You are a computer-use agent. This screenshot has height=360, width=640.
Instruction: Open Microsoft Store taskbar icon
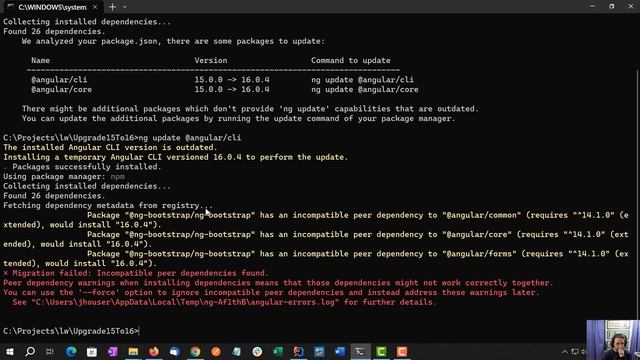pyautogui.click(x=92, y=351)
